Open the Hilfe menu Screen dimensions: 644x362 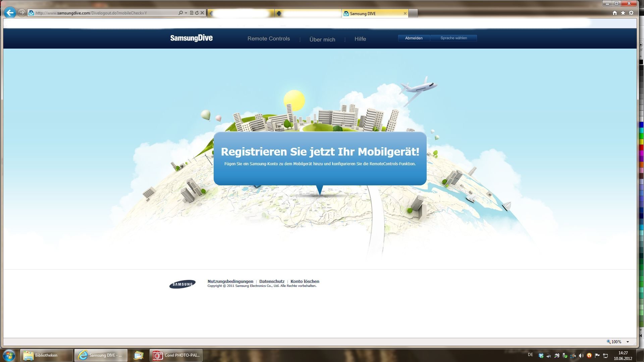point(360,39)
